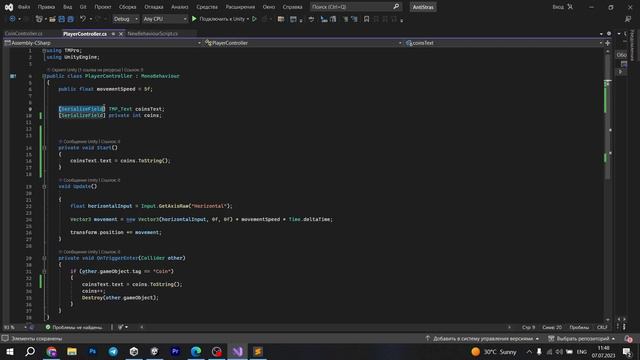
Task: Open the weather widget showing 30°C Sunny
Action: tap(493, 352)
